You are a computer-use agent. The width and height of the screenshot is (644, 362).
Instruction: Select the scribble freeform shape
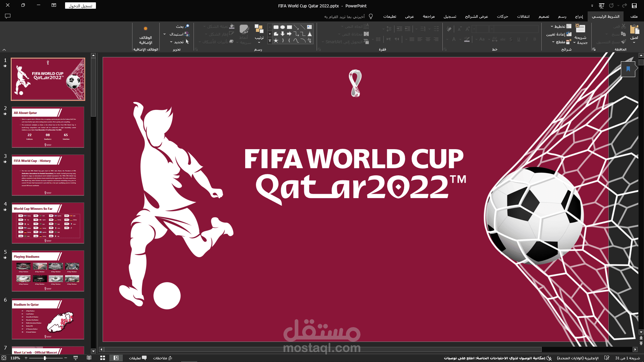310,41
